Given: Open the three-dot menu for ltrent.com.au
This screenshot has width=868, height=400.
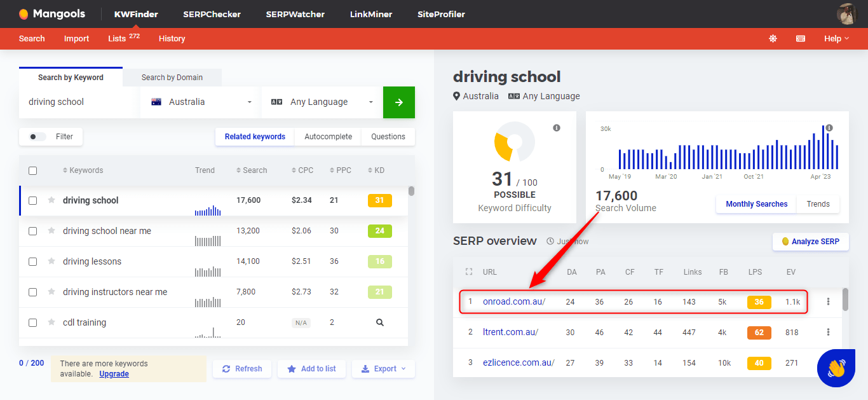Looking at the screenshot, I should (x=828, y=332).
